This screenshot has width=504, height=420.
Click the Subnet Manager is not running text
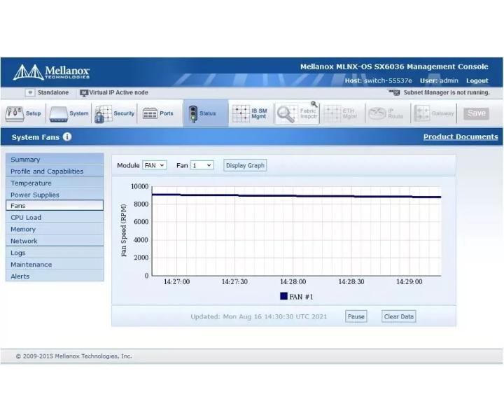pyautogui.click(x=447, y=92)
